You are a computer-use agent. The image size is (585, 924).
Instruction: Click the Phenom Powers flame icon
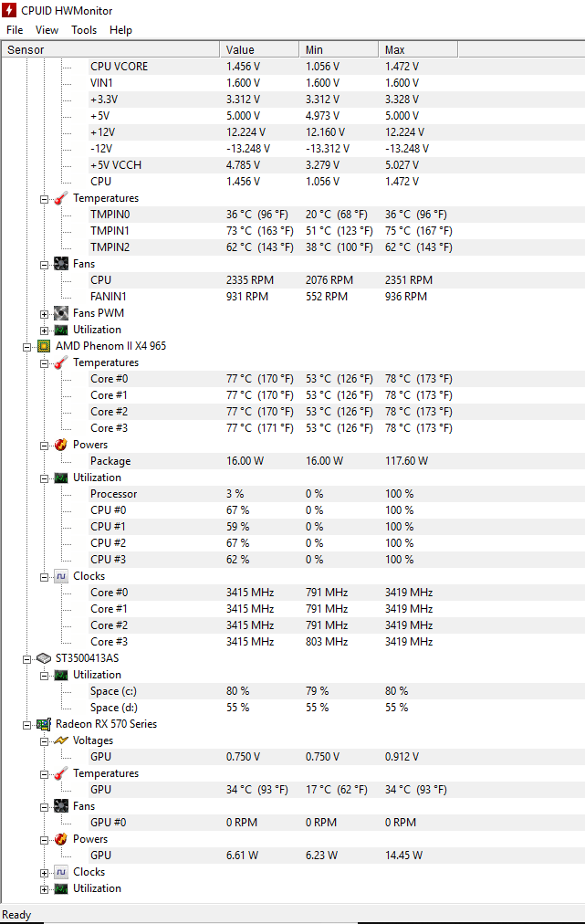pyautogui.click(x=61, y=445)
